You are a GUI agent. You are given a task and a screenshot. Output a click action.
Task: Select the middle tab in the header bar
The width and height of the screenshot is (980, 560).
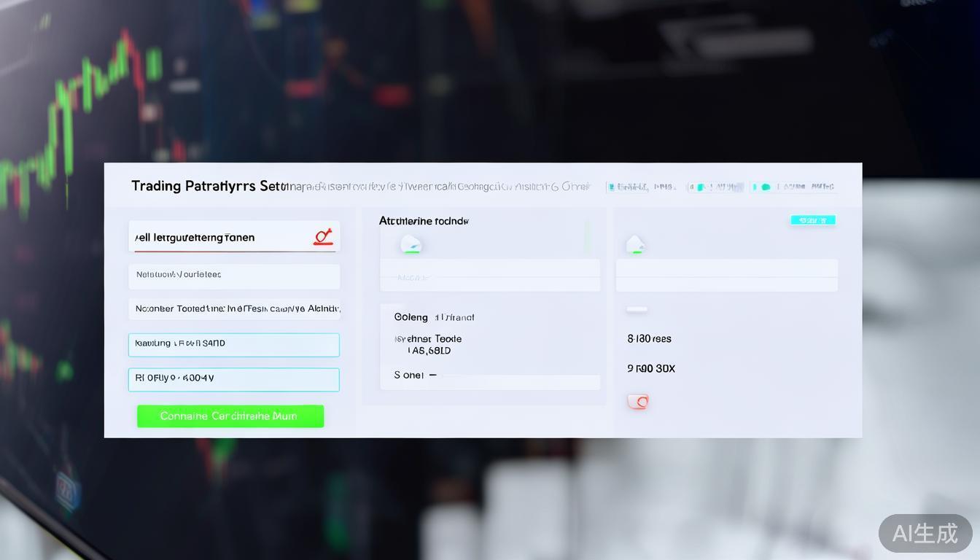point(716,187)
